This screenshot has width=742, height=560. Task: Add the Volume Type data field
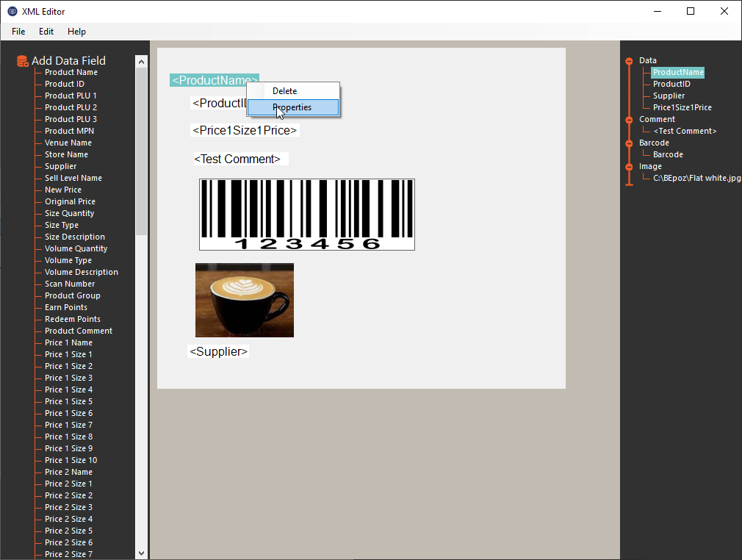(x=68, y=260)
